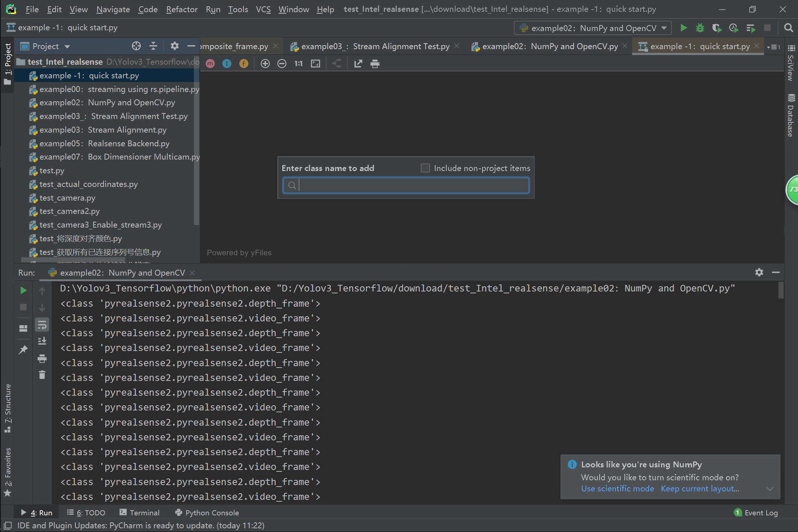The height and width of the screenshot is (532, 798).
Task: Toggle soft-wrap in the run console
Action: [42, 324]
